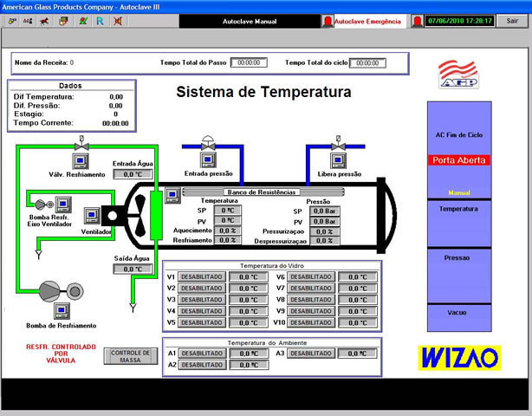Toggle V8 DESABILITADO sensor button

pos(311,300)
